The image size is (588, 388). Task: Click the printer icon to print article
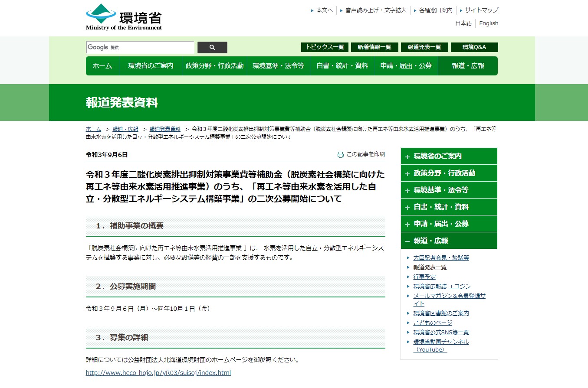[x=341, y=155]
